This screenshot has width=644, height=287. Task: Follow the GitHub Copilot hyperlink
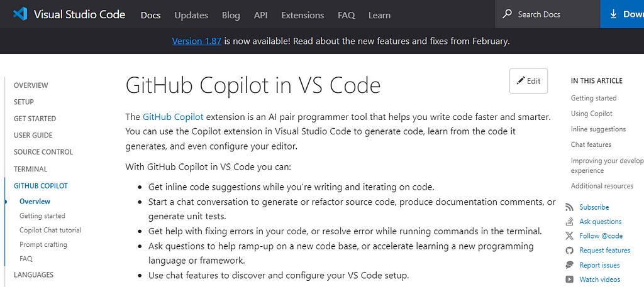(173, 117)
